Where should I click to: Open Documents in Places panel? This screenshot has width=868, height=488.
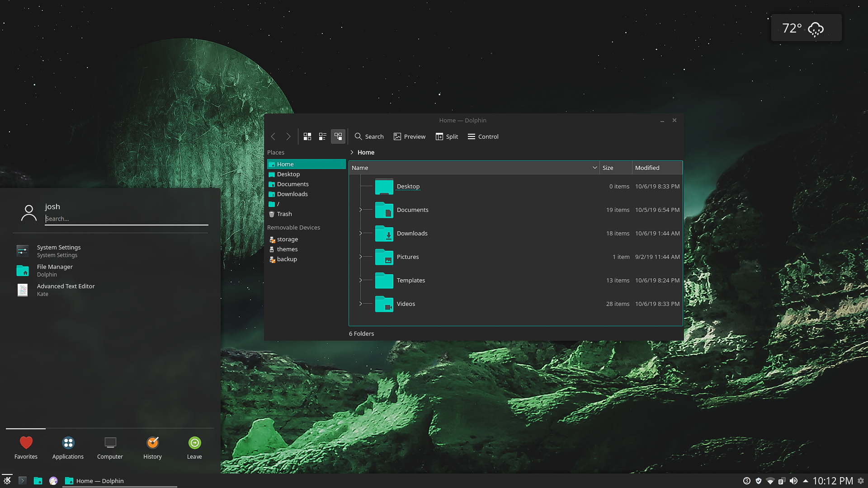point(307,184)
